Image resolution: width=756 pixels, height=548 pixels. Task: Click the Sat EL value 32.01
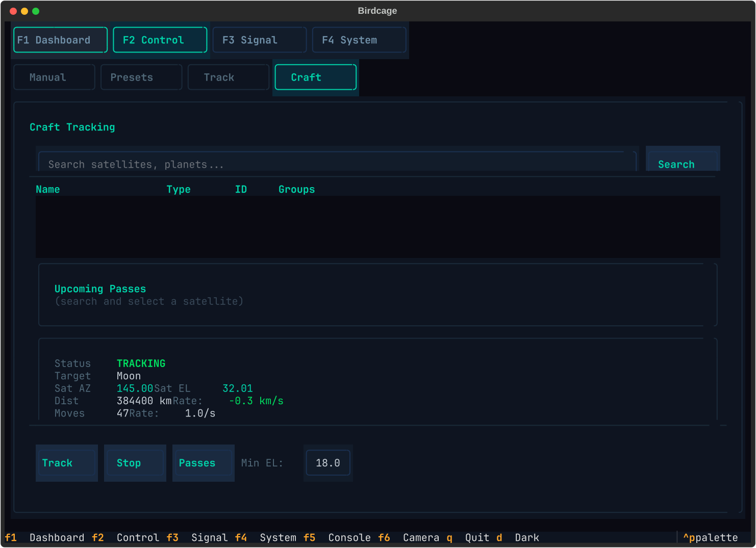coord(238,388)
